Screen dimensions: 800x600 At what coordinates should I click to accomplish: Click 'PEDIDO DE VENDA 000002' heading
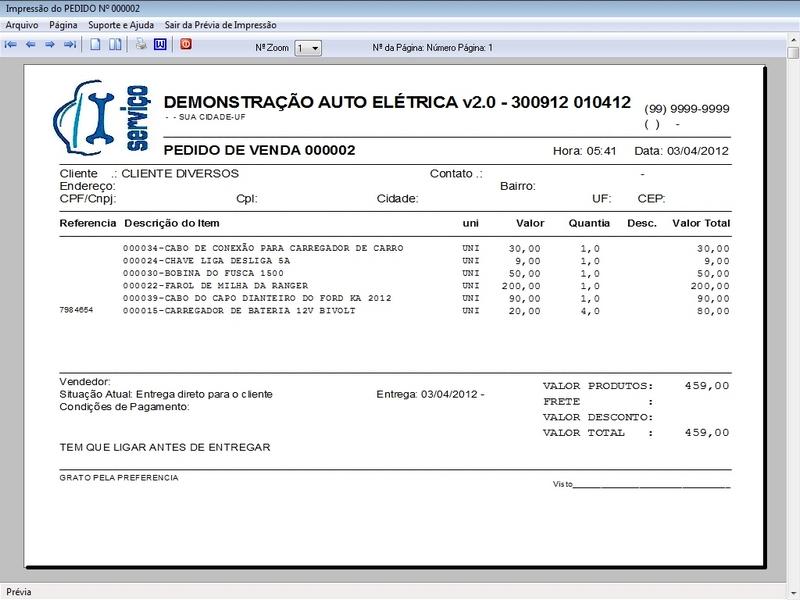[x=259, y=150]
